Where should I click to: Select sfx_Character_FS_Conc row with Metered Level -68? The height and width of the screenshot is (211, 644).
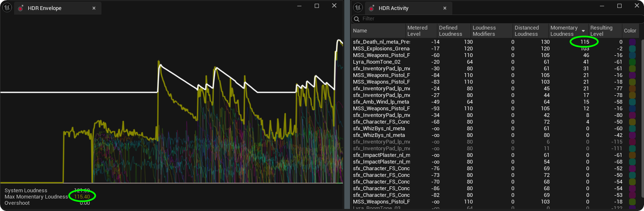click(495, 122)
